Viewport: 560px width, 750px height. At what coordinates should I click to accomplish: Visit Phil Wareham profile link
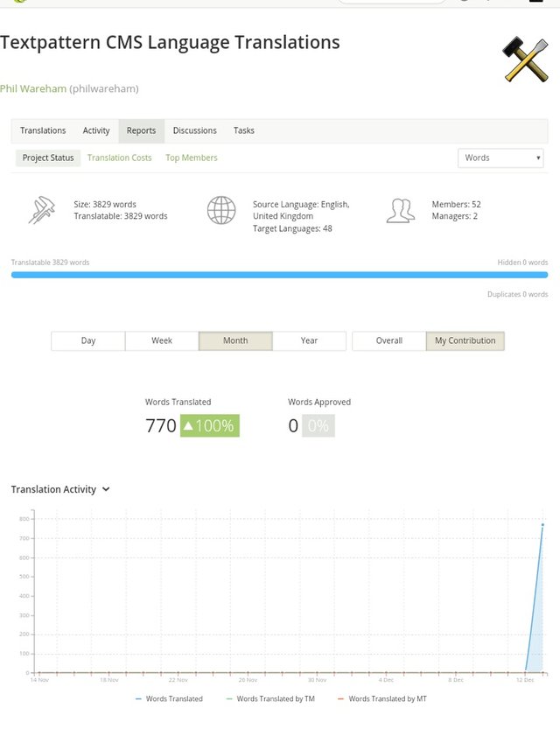33,88
